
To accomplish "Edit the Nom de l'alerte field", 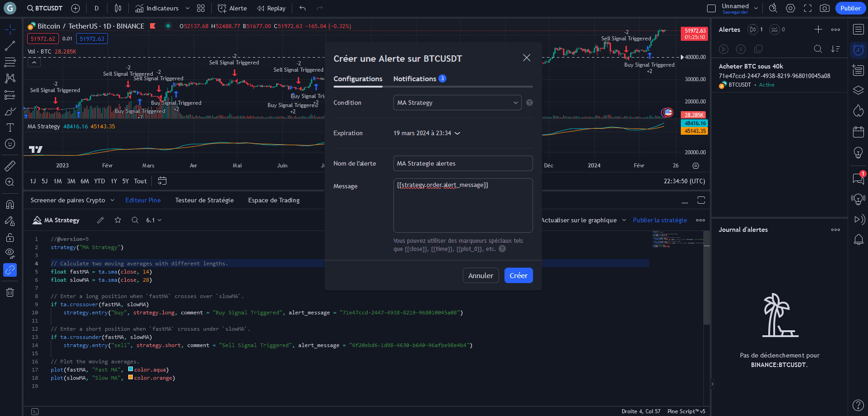I will click(x=463, y=163).
